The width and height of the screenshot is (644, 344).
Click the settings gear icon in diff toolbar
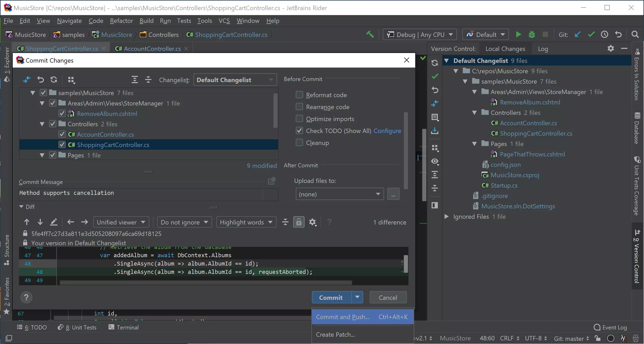coord(313,222)
